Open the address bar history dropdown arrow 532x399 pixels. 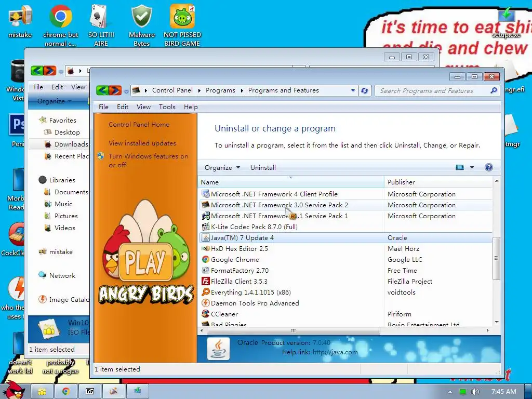[x=353, y=90]
